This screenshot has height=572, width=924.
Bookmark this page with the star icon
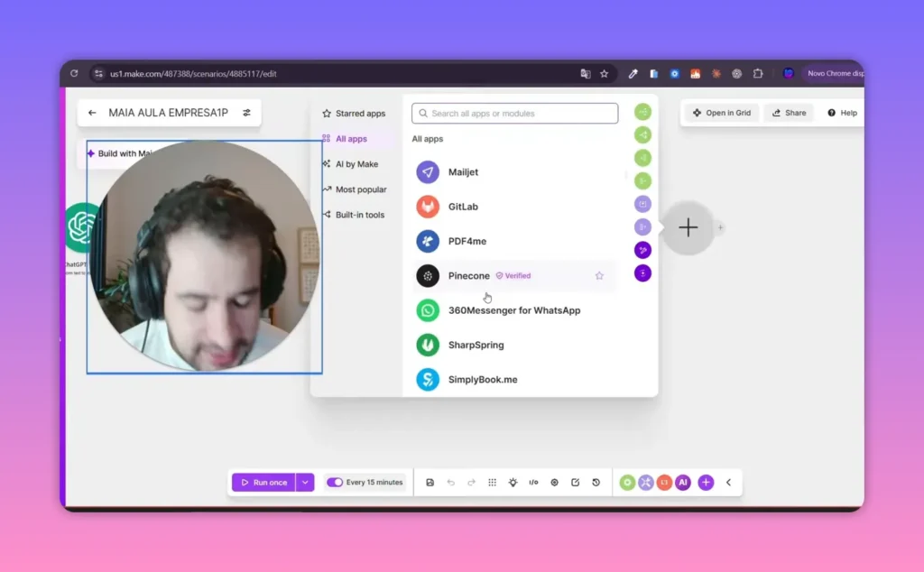click(604, 74)
